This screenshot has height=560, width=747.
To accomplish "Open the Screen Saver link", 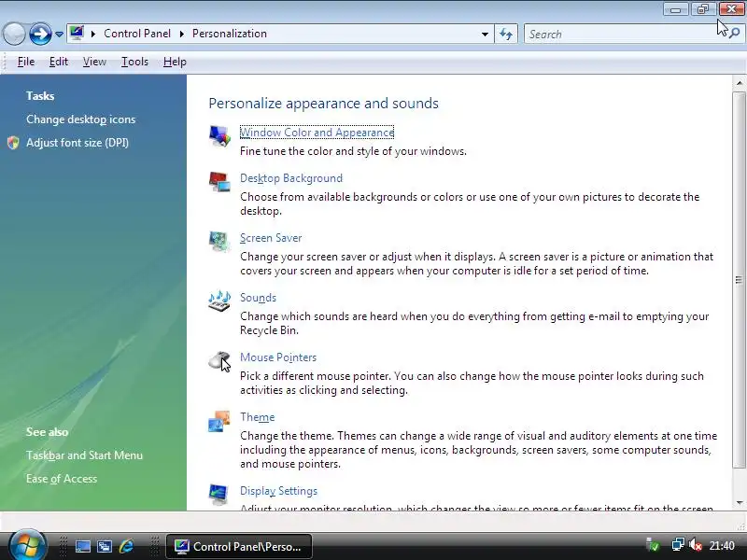I will coord(271,238).
